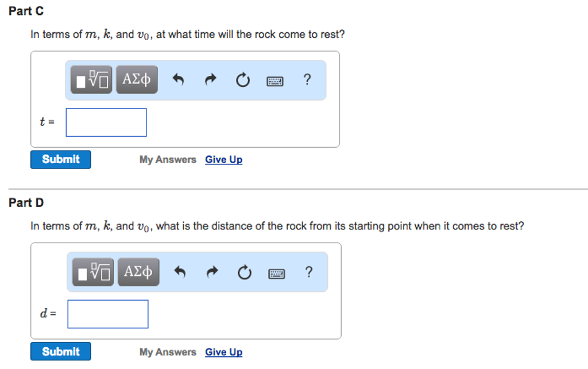588x369 pixels.
Task: Reset the Part D answer field
Action: (243, 272)
